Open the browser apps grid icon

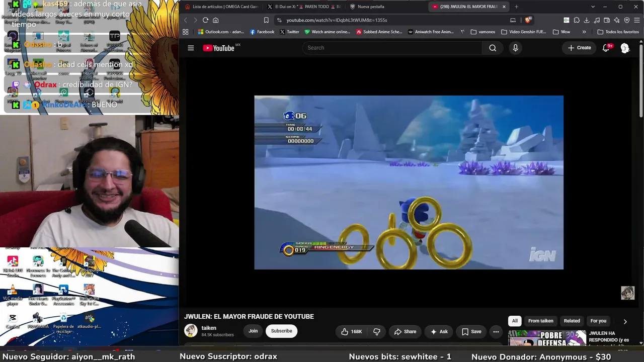[186, 32]
